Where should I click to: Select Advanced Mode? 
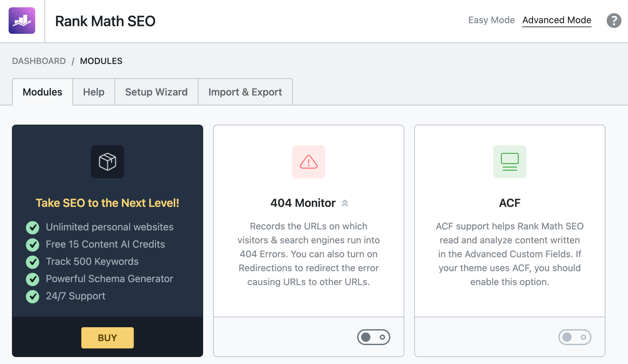coord(557,20)
